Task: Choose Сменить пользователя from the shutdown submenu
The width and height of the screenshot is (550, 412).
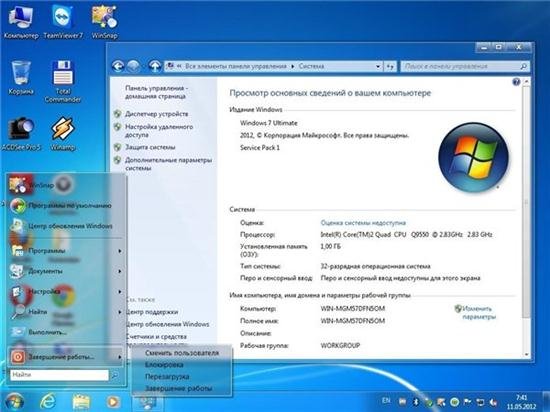Action: click(x=182, y=353)
